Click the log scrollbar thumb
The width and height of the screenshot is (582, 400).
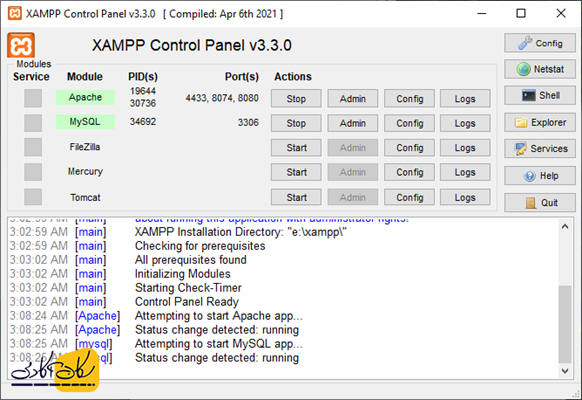[x=565, y=324]
